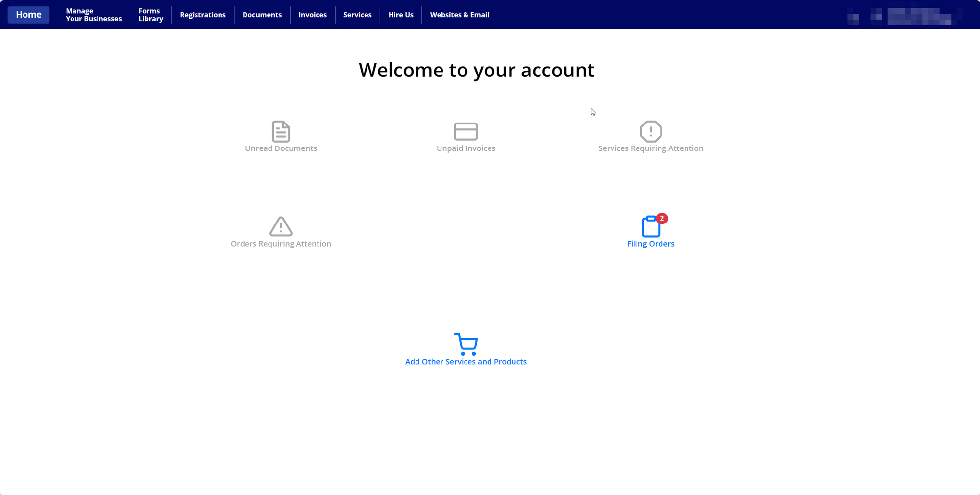Screen dimensions: 980x495
Task: Open the Services navigation item
Action: pos(357,15)
